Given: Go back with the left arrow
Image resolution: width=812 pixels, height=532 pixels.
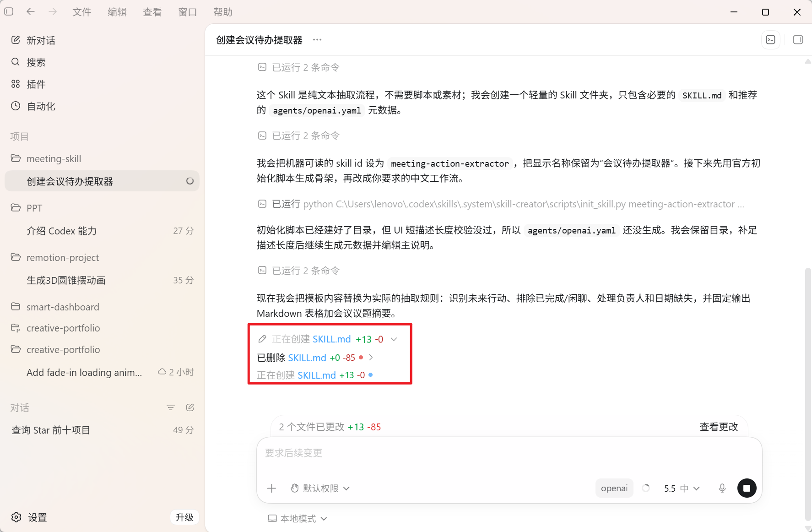Looking at the screenshot, I should tap(31, 11).
